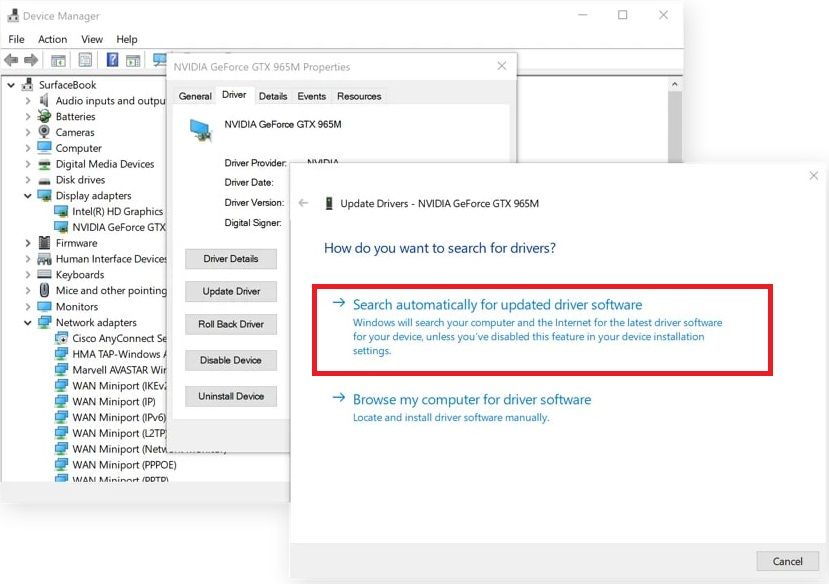Close the NVIDIA Properties dialog
Image resolution: width=829 pixels, height=584 pixels.
pyautogui.click(x=502, y=66)
